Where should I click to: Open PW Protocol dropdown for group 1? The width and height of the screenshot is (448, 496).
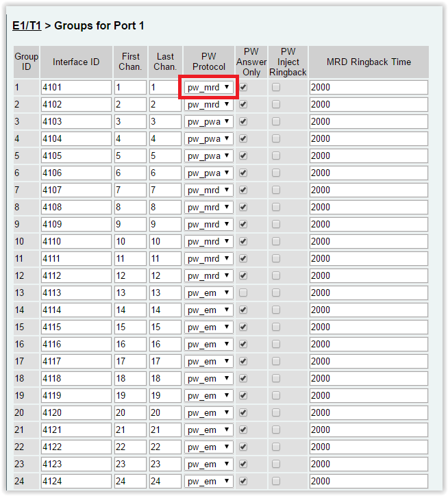tap(208, 87)
